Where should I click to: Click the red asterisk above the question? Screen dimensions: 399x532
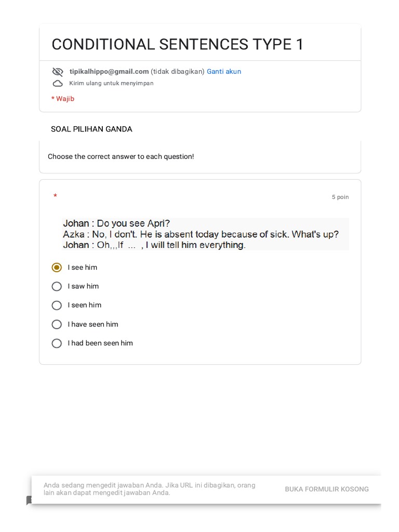point(55,196)
